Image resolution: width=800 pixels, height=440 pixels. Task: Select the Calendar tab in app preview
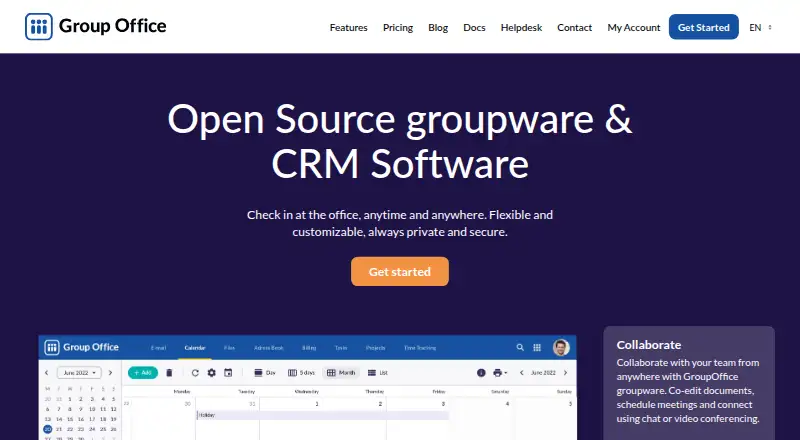[195, 348]
